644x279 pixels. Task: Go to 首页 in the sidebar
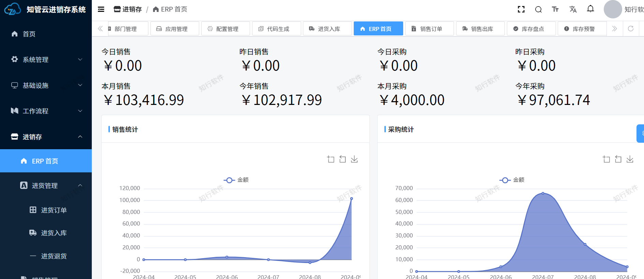[x=29, y=34]
